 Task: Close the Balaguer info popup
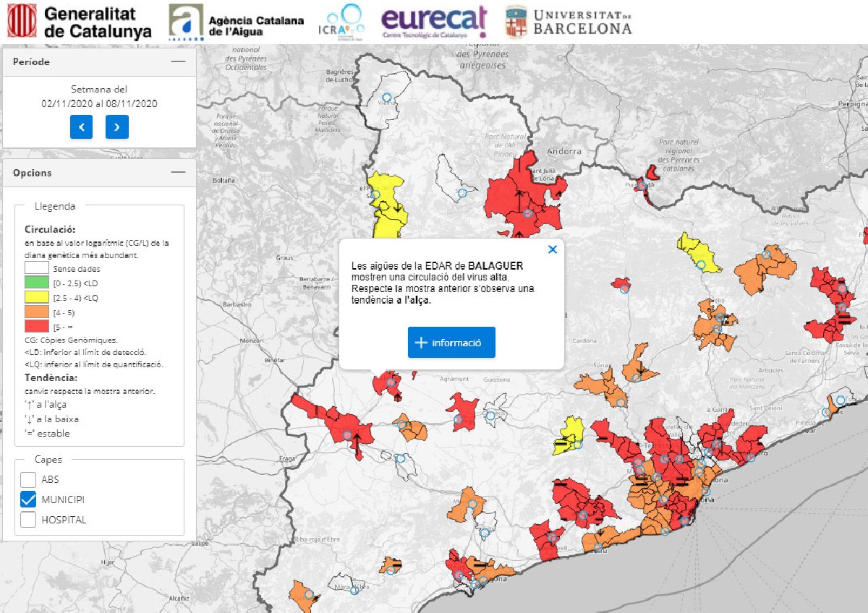pos(553,249)
